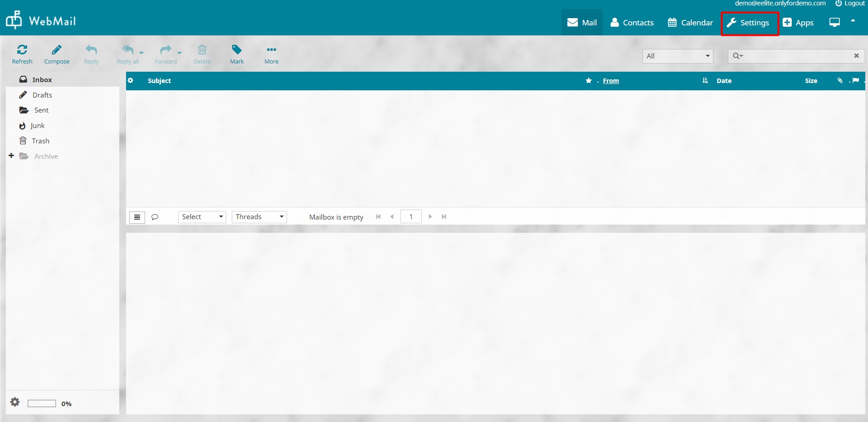This screenshot has width=868, height=422.
Task: Expand the Archive folder
Action: [11, 156]
